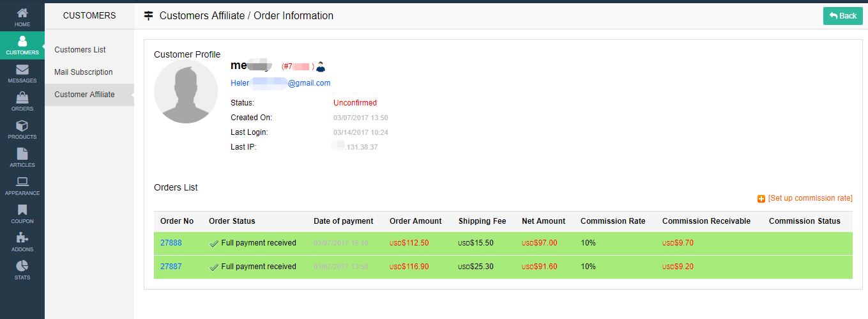Open the Stats pie chart icon
The width and height of the screenshot is (868, 319).
tap(22, 266)
